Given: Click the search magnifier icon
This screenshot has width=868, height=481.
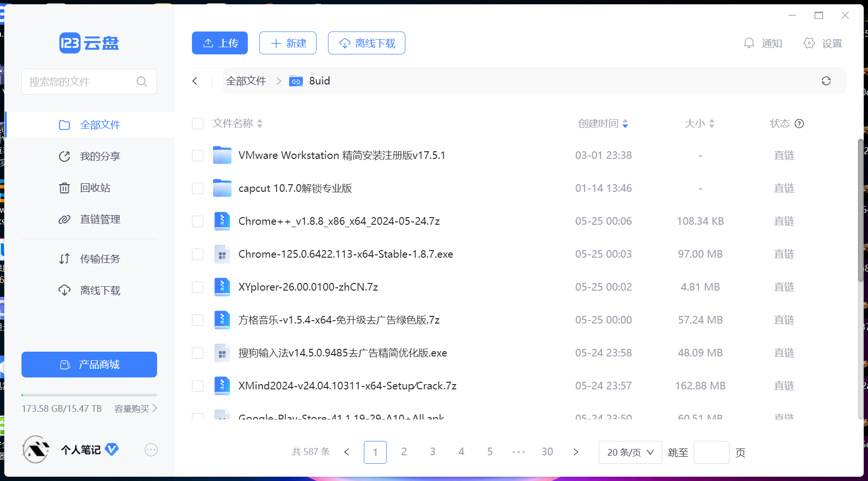Looking at the screenshot, I should pyautogui.click(x=142, y=82).
